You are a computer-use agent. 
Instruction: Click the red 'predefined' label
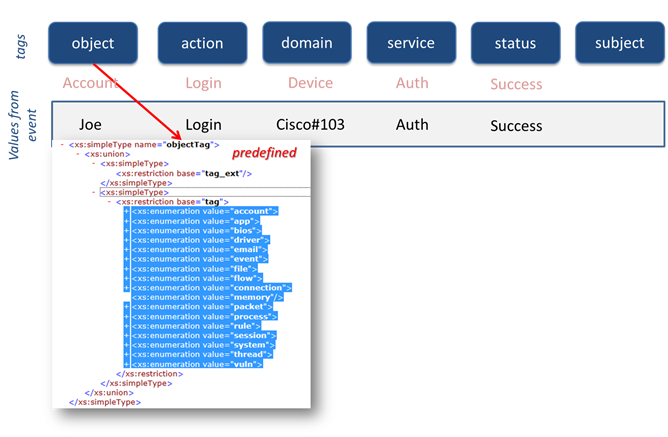tap(266, 154)
